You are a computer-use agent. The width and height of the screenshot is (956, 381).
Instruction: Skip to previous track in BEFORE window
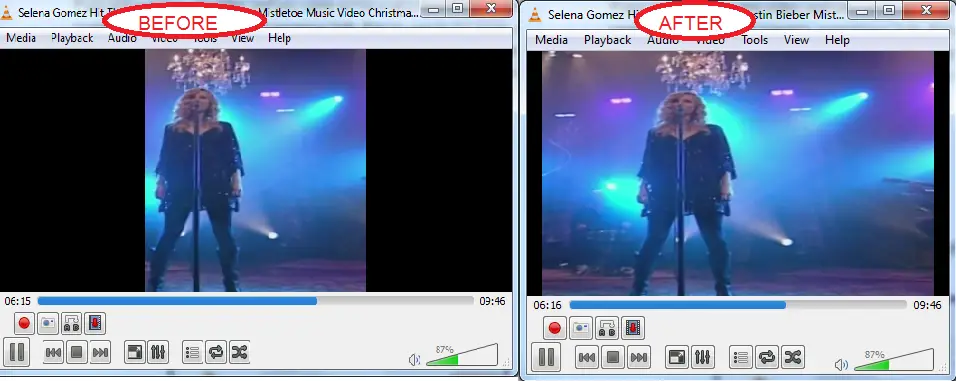[53, 352]
